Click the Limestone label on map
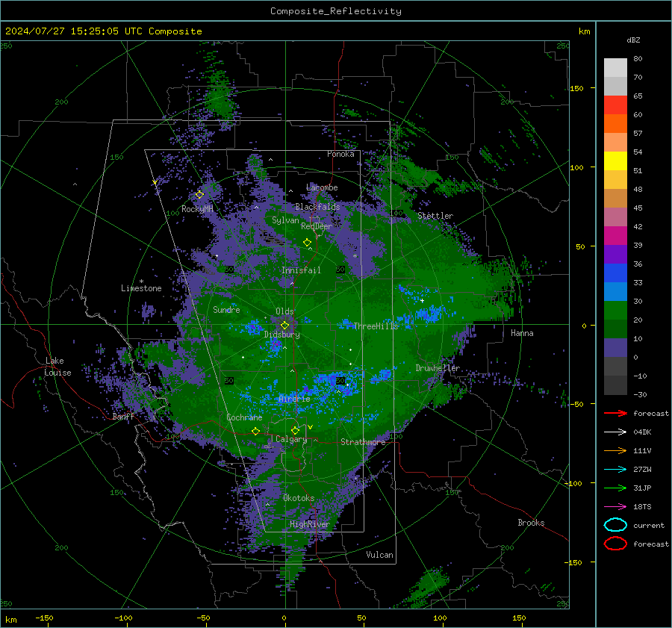Viewport: 672px width, 628px height. pos(141,288)
